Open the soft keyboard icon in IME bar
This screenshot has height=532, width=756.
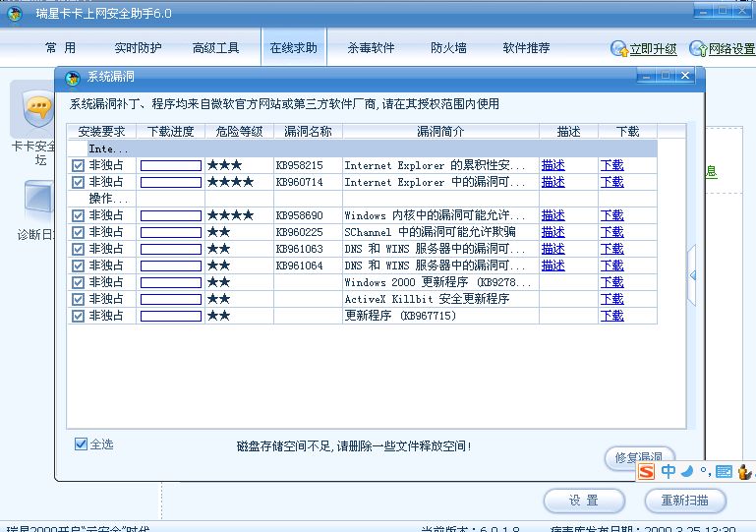tap(724, 471)
